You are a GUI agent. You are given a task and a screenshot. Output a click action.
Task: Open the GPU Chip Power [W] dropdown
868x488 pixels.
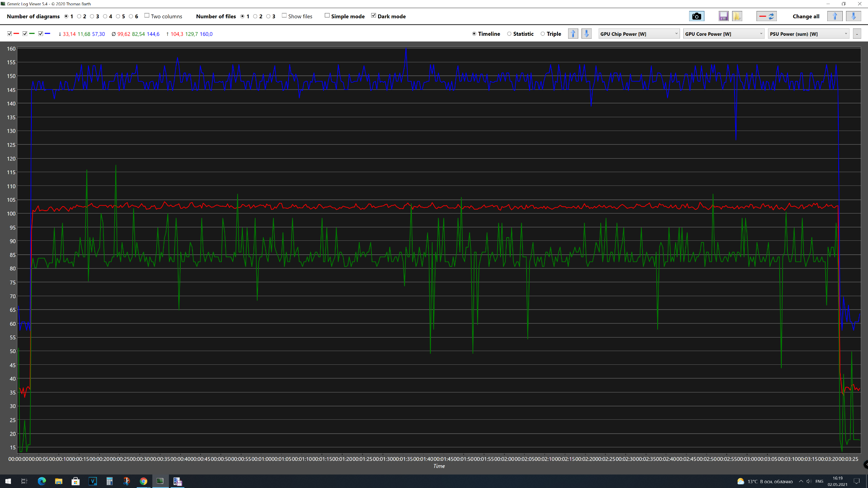pos(639,34)
